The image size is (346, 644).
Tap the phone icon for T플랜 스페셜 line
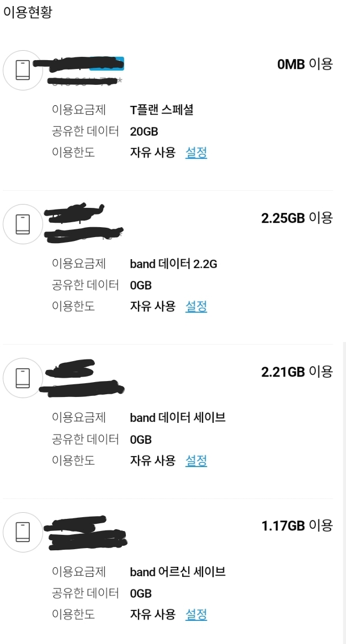(x=23, y=71)
